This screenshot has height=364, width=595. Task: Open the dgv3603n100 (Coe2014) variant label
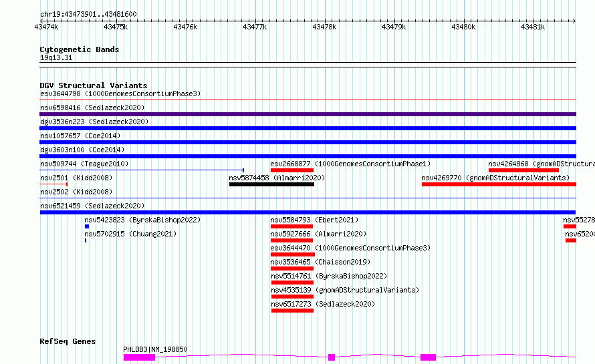tap(82, 150)
